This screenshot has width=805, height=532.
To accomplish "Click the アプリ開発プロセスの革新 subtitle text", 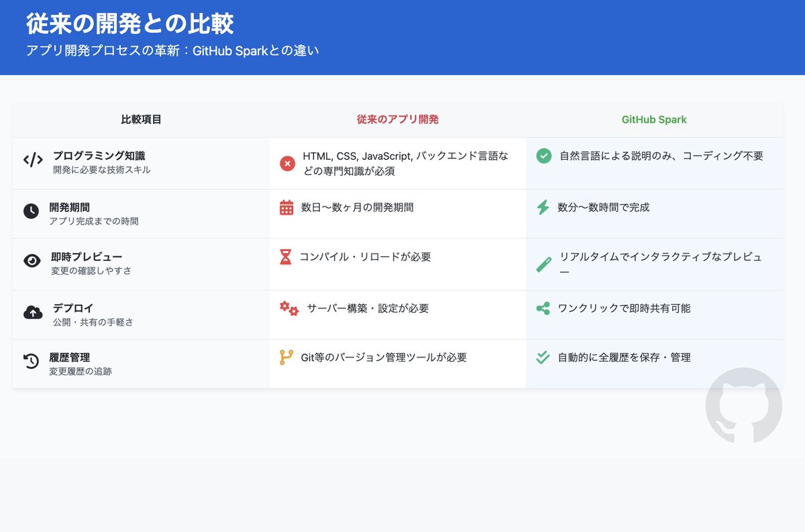I will (x=172, y=50).
